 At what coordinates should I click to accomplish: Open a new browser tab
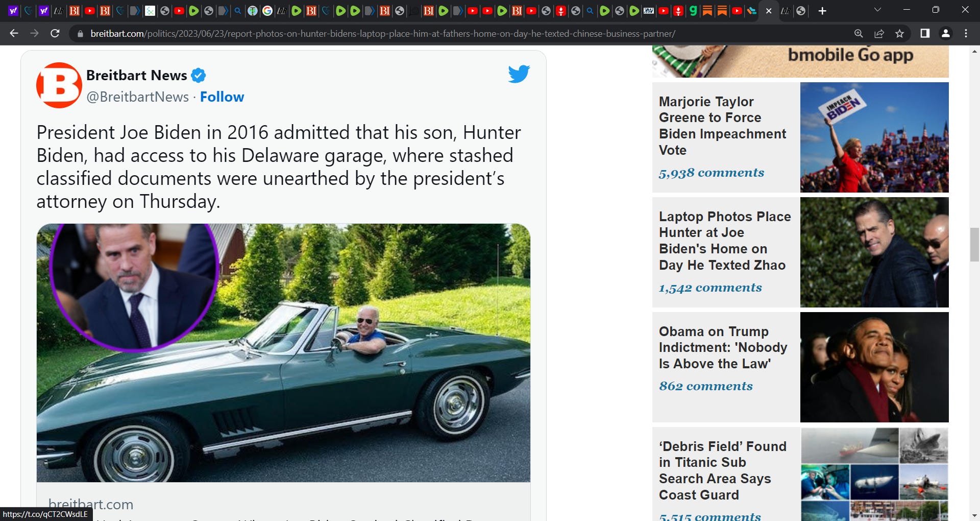point(822,11)
